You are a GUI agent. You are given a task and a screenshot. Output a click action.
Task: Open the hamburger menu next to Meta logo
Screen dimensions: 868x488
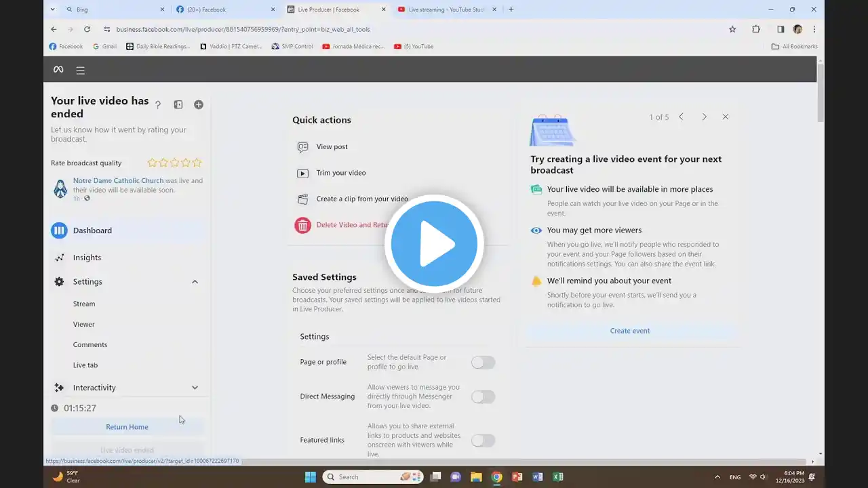pos(80,70)
